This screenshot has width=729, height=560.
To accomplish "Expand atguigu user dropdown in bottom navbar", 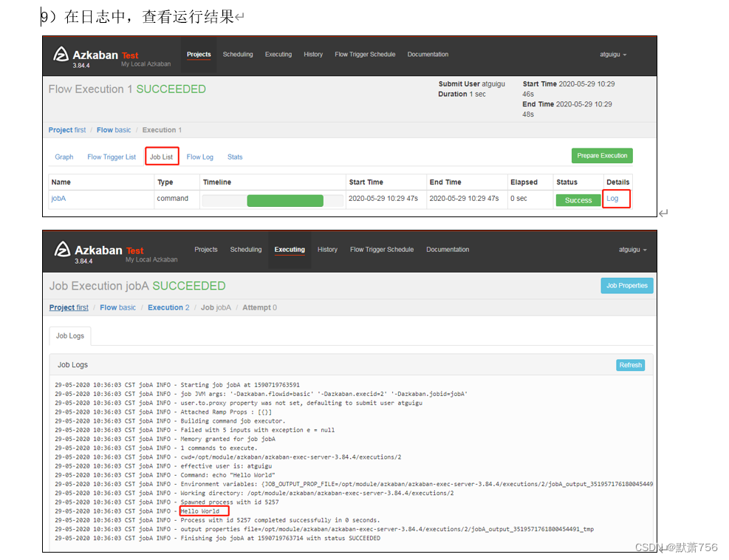I will click(x=632, y=250).
